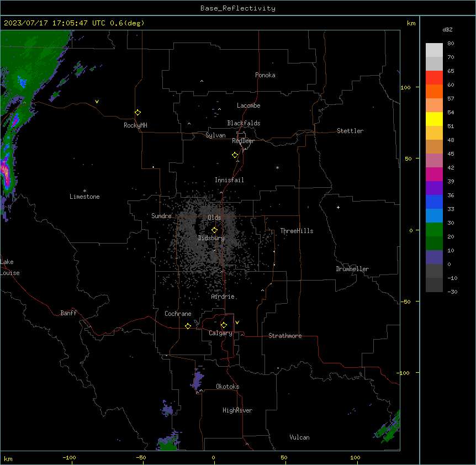Select the Sylvan label
476x465 pixels.
pyautogui.click(x=215, y=135)
